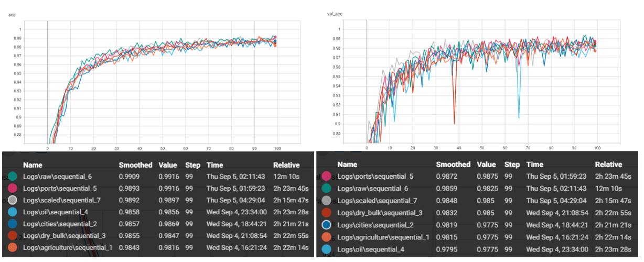Select the Logs\ports\sequential_5 run name in the acc table
644x262 pixels.
(61, 188)
